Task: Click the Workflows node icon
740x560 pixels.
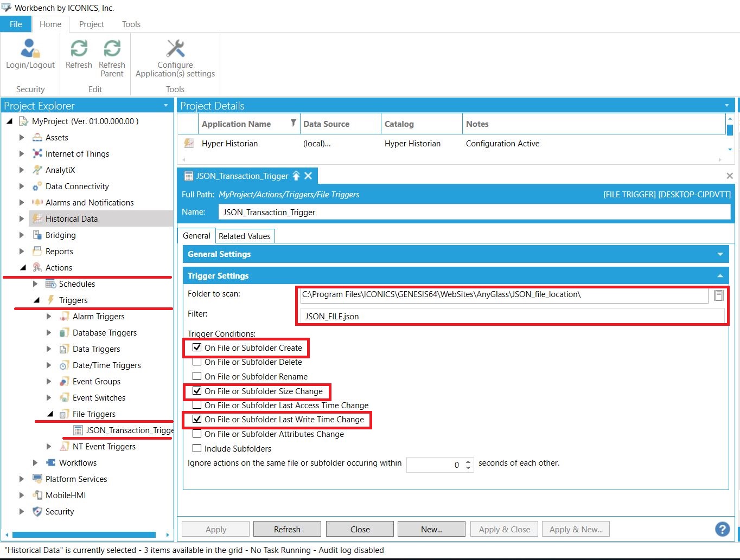Action: point(50,463)
